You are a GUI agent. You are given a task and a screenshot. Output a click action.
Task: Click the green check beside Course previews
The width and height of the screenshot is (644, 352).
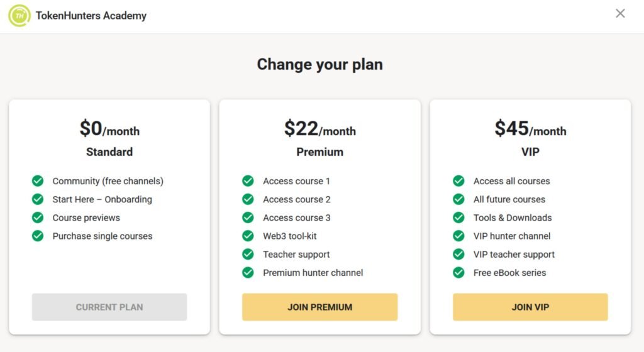38,217
